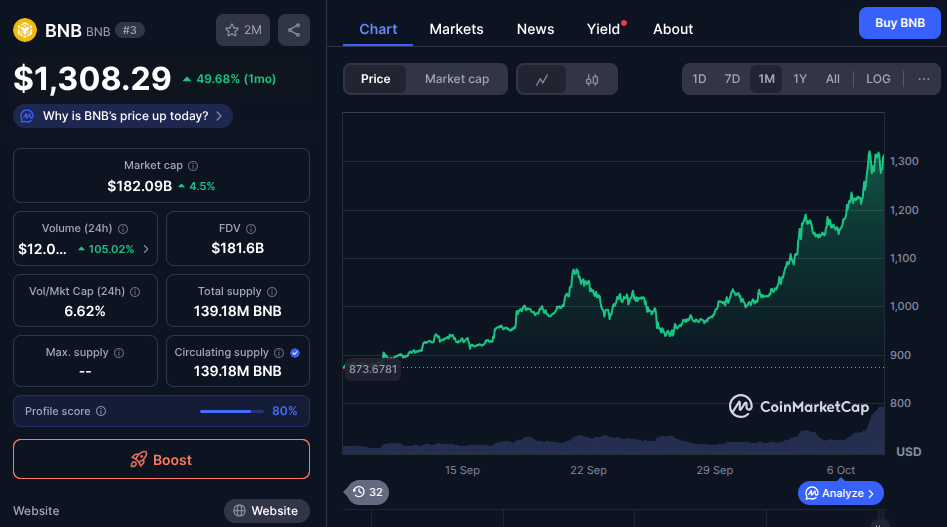Switch chart to line view icon
This screenshot has height=527, width=947.
click(542, 79)
